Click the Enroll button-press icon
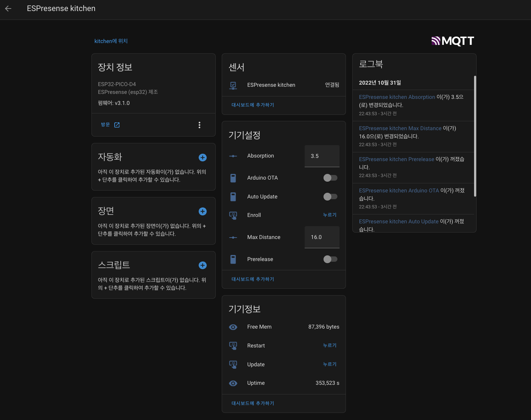 pos(233,215)
